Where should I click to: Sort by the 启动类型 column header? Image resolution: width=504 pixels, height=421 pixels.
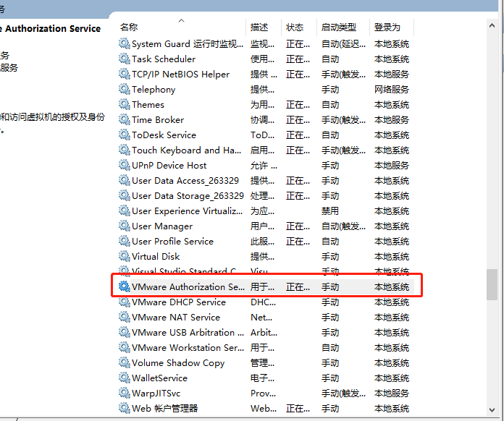pos(339,27)
